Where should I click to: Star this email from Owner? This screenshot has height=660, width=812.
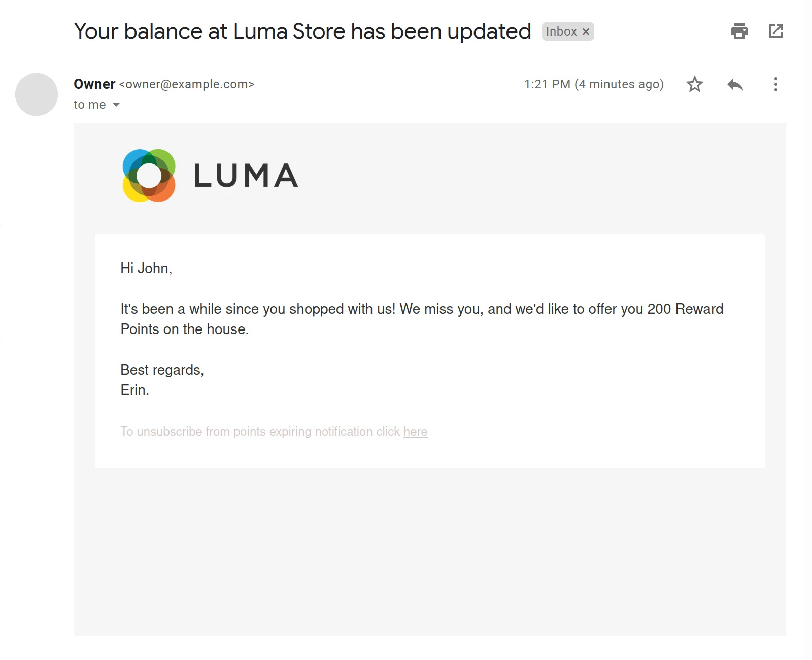pos(694,84)
